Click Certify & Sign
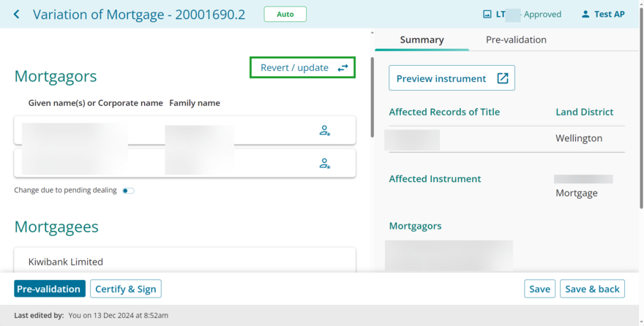This screenshot has width=644, height=326. [x=126, y=289]
